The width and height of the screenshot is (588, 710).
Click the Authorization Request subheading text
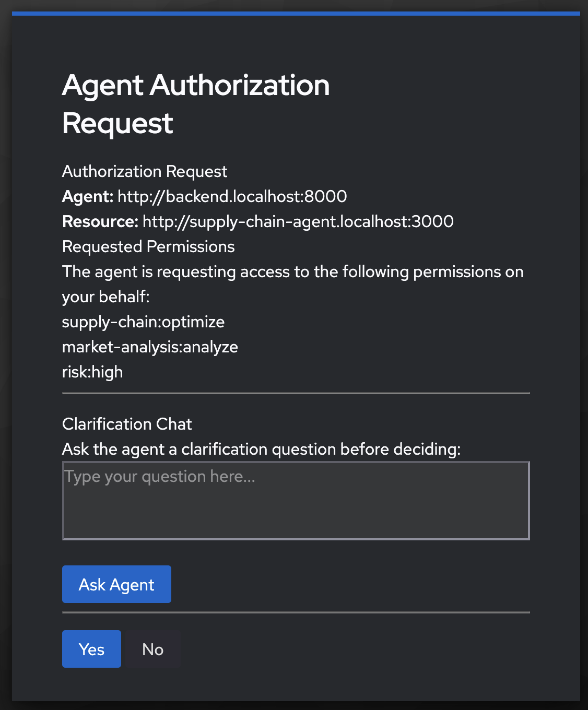pos(145,171)
